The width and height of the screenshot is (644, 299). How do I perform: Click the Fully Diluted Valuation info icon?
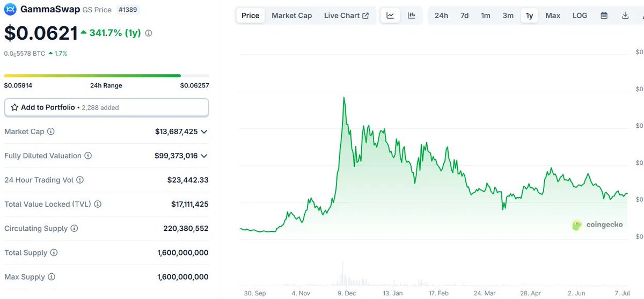88,156
